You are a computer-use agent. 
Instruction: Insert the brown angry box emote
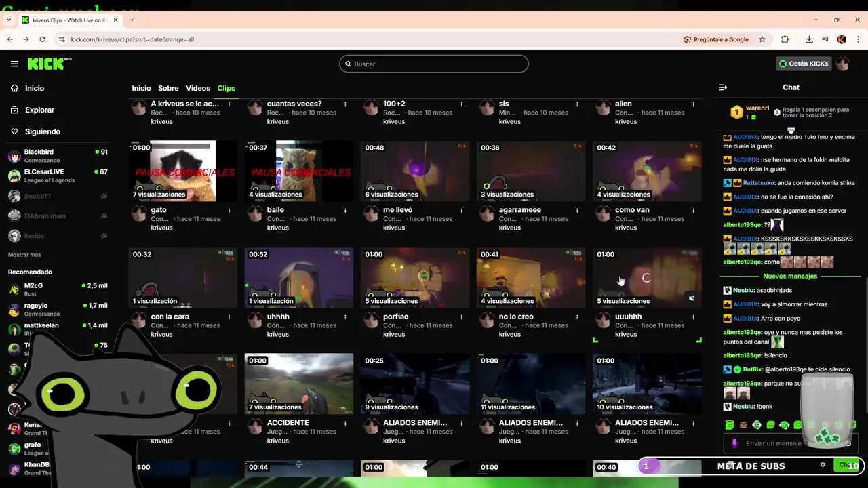(743, 425)
